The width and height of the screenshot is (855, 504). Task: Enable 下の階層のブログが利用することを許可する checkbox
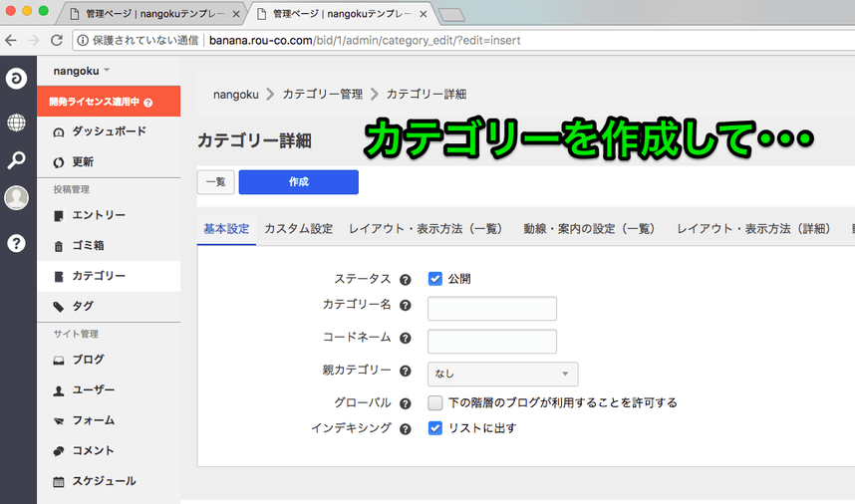click(x=435, y=403)
